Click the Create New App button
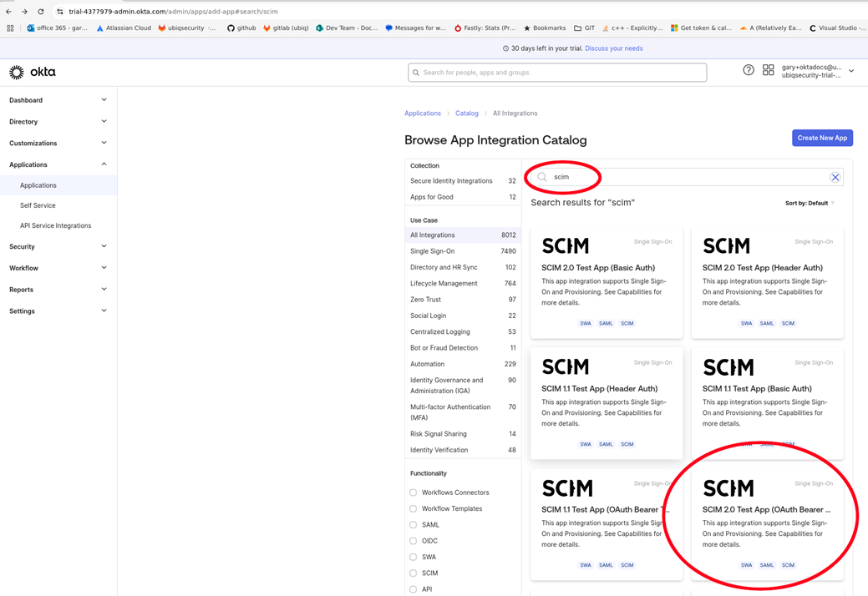868x596 pixels. click(822, 138)
